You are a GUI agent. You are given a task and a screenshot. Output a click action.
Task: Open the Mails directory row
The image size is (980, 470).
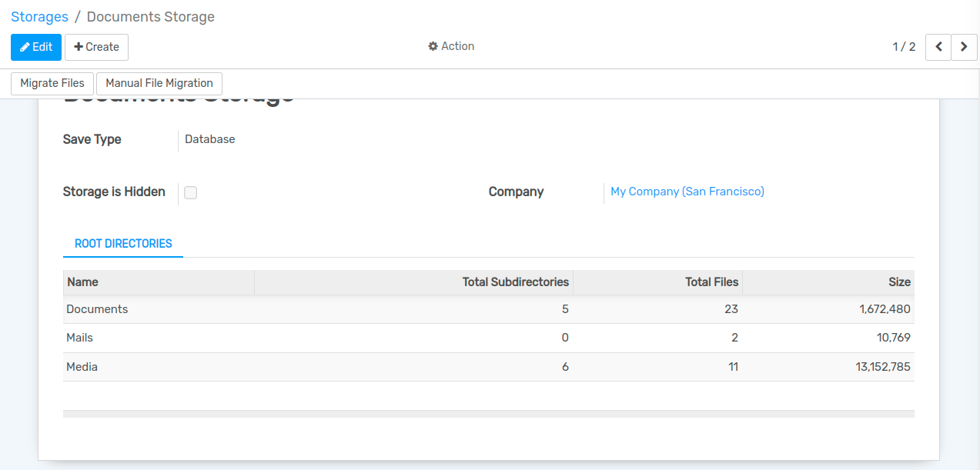pos(79,338)
